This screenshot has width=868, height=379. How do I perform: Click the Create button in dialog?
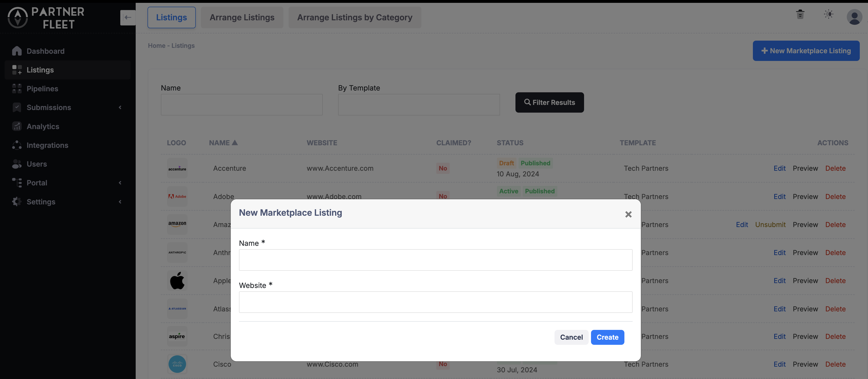pos(607,337)
